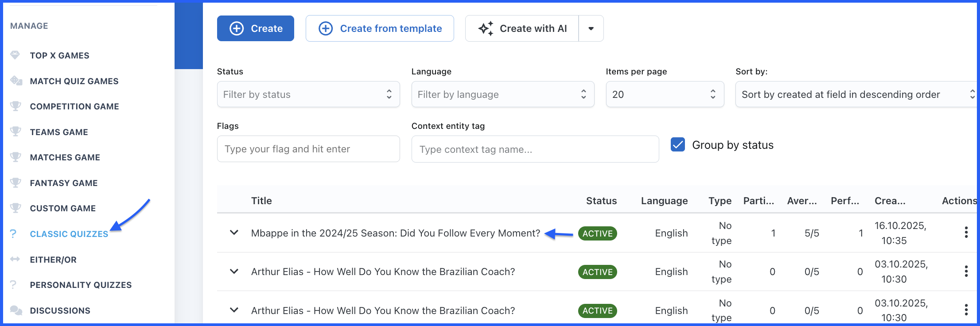The image size is (980, 326).
Task: Click the Flags input field
Action: click(308, 149)
